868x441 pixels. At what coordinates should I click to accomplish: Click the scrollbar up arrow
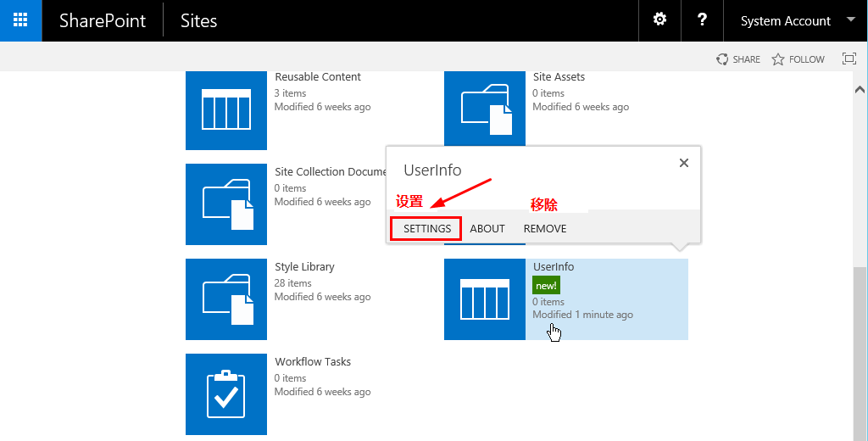860,88
